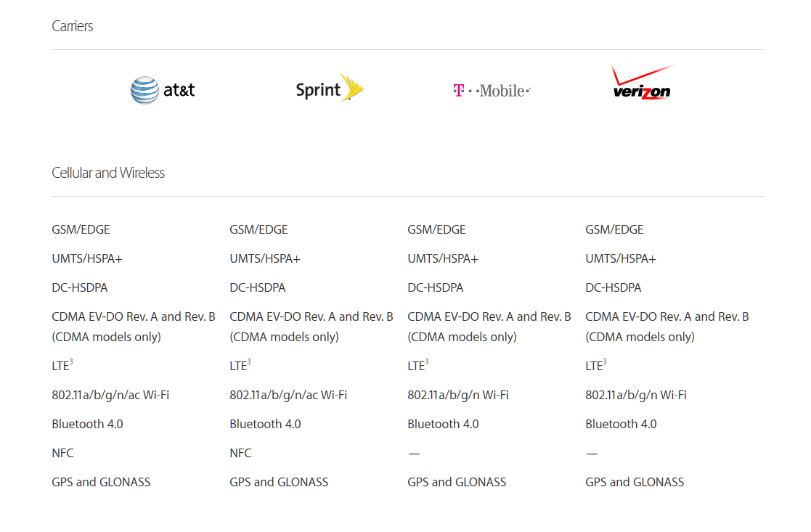Viewport: 811px width, 532px height.
Task: Click the LTE footnote 3 under Verizon
Action: point(605,362)
